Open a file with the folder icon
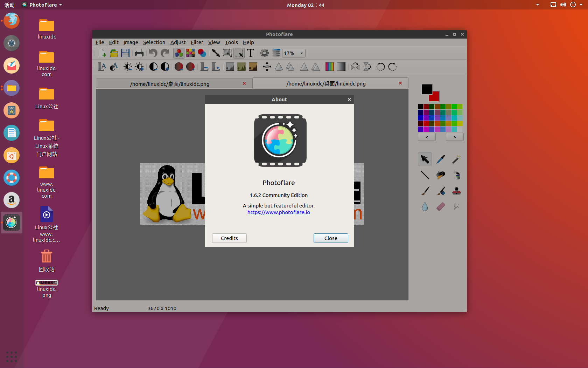 [x=114, y=53]
